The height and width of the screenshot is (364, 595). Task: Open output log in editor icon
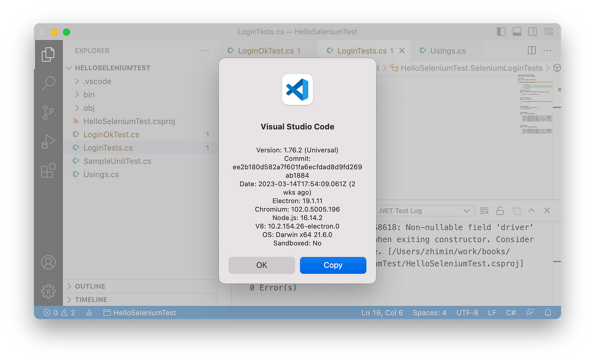[x=516, y=211]
